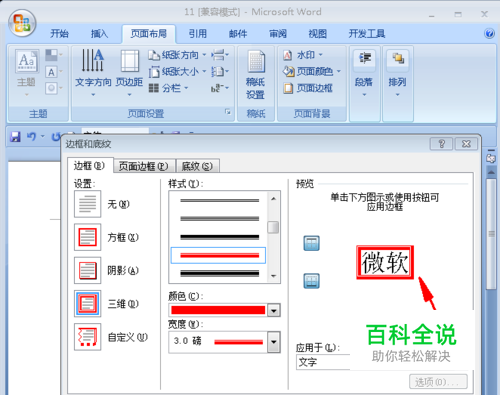Toggle lower border button in preview
Image resolution: width=500 pixels, height=395 pixels.
pos(311,281)
